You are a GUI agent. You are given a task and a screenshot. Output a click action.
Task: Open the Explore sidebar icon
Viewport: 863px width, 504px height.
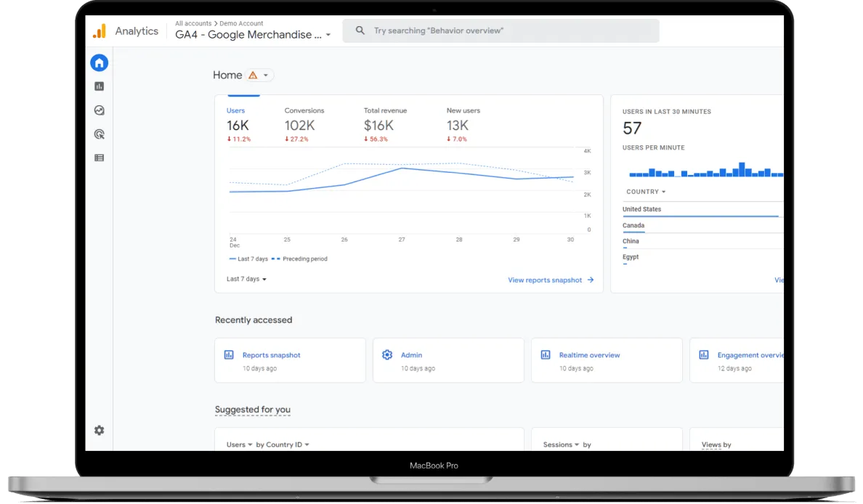pos(99,110)
